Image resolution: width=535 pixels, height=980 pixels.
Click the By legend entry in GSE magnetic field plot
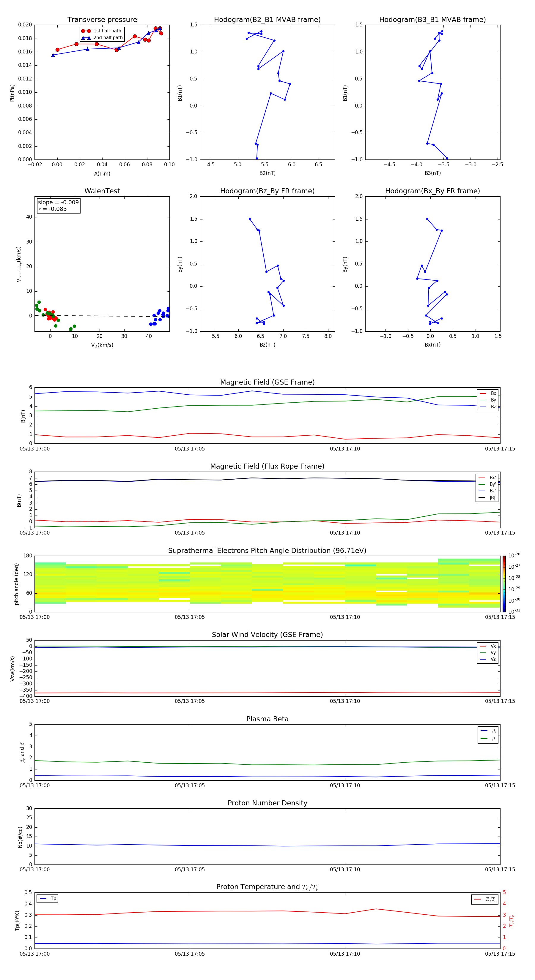click(488, 400)
